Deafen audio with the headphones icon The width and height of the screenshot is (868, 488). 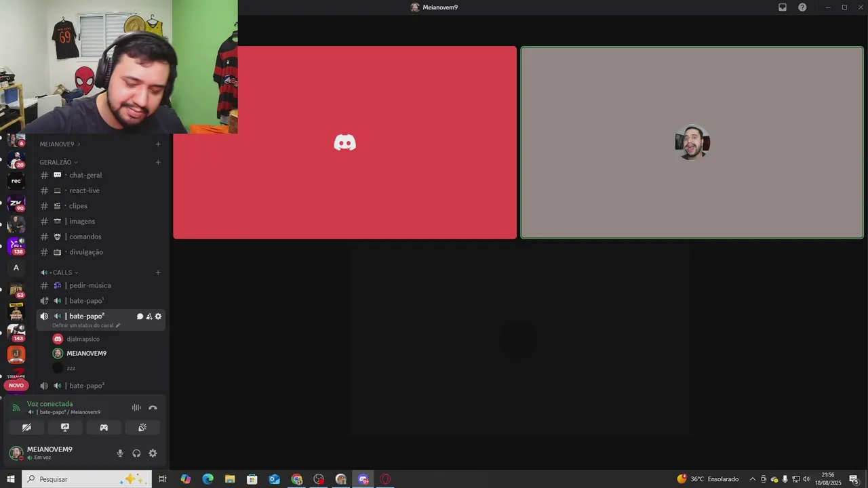click(136, 453)
